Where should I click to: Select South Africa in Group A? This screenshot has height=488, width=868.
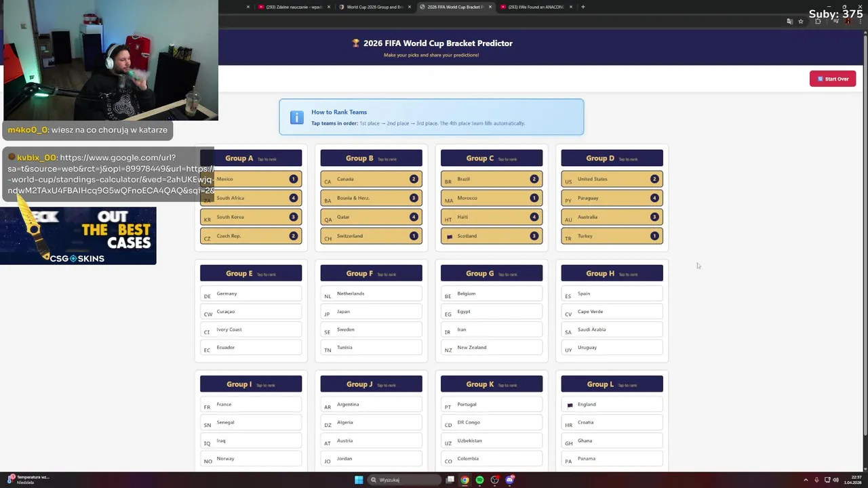[x=251, y=198]
